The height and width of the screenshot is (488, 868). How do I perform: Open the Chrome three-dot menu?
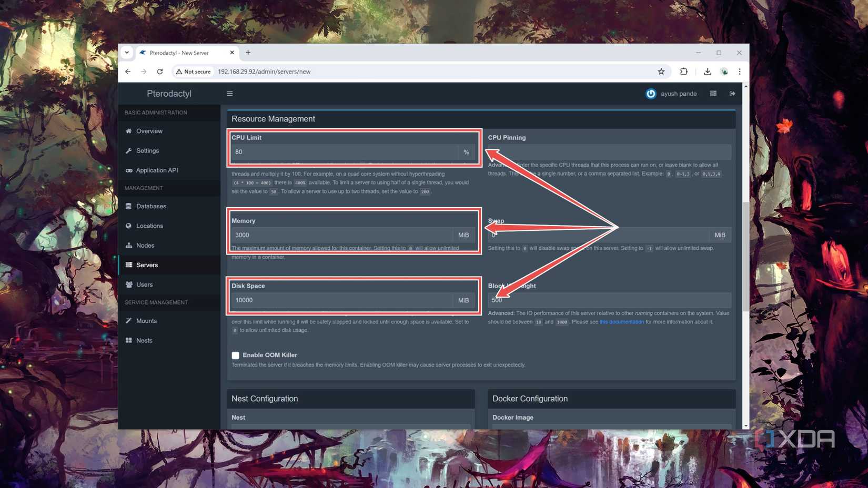[740, 72]
